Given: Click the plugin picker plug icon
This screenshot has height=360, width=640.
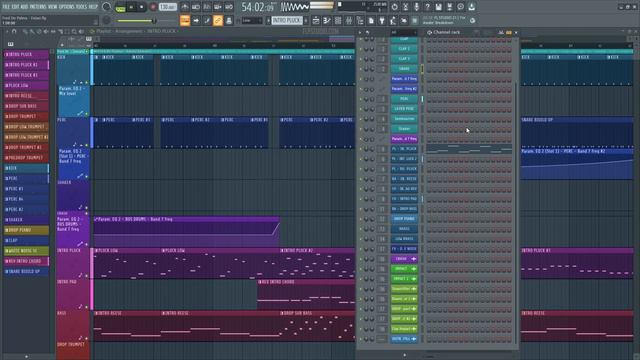Looking at the screenshot, I should pos(382,20).
